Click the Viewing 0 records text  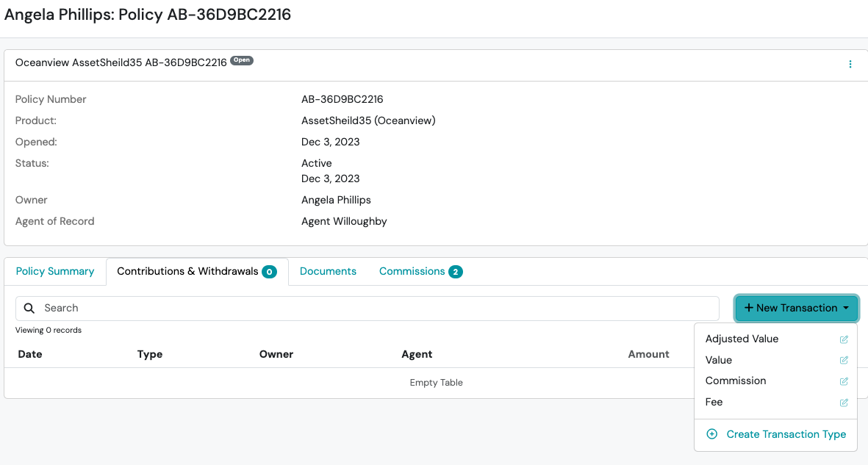49,330
